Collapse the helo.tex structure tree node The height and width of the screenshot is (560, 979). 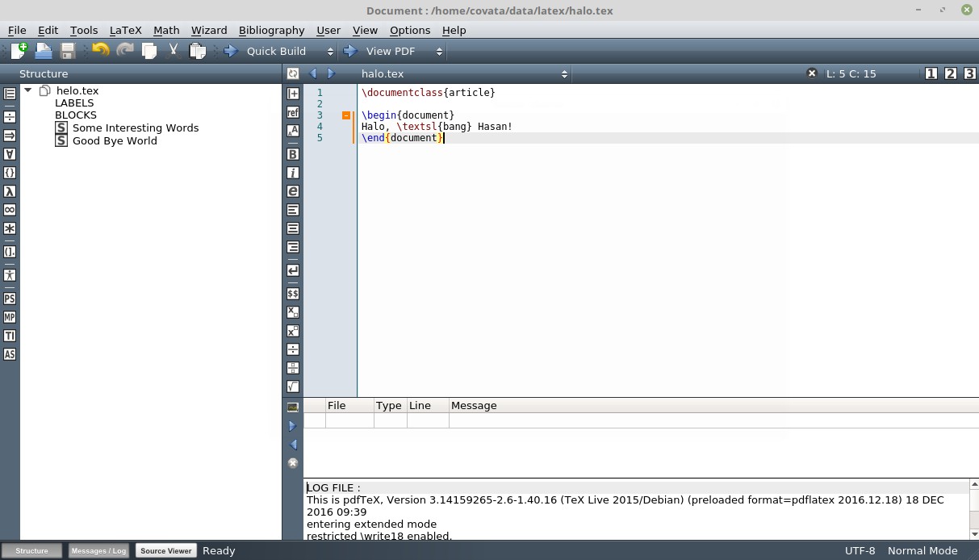[28, 90]
